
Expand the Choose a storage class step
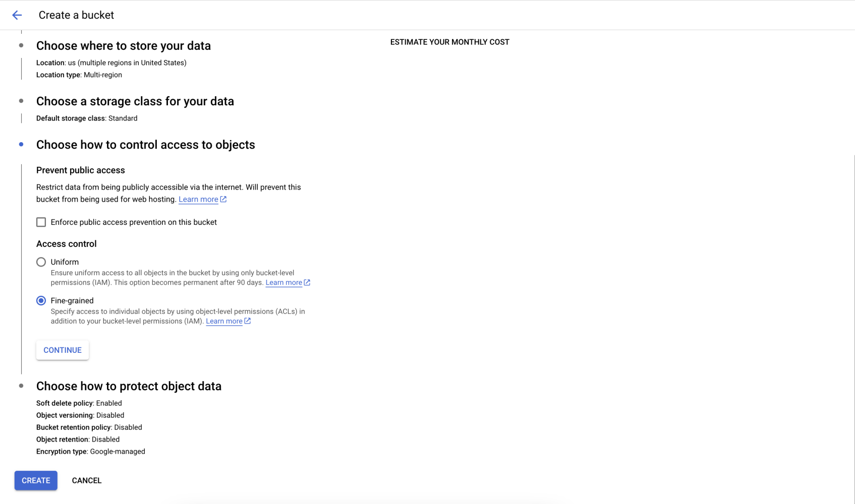coord(135,101)
